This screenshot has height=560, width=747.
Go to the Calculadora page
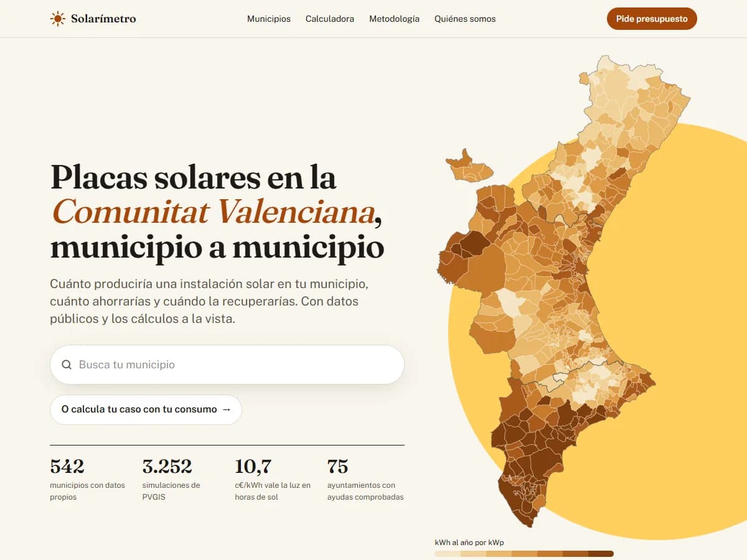[x=330, y=19]
